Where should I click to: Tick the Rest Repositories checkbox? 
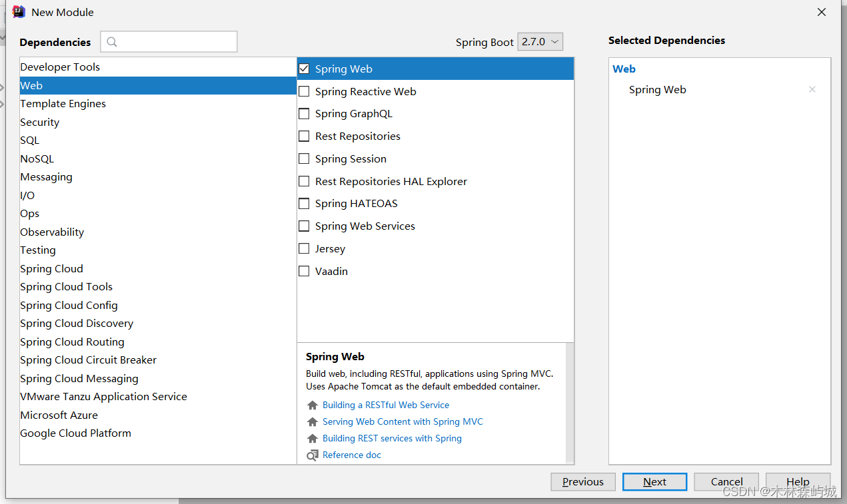[304, 136]
